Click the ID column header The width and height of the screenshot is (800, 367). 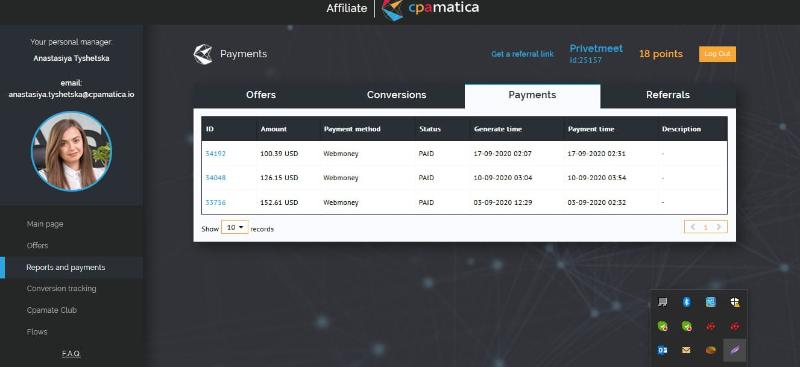[x=210, y=129]
